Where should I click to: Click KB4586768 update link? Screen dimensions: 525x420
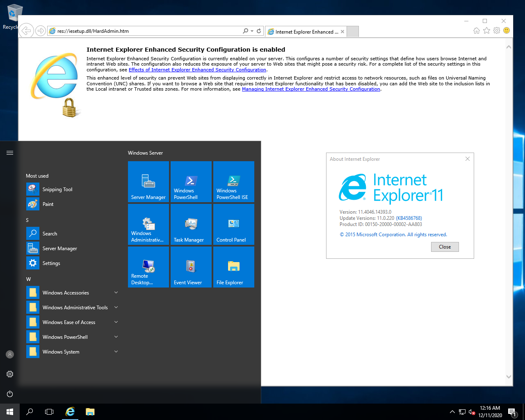click(409, 218)
